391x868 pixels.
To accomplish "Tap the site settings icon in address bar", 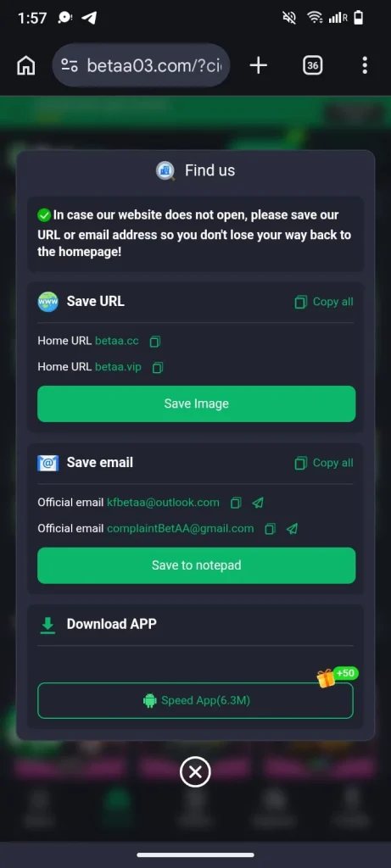I will pos(70,65).
